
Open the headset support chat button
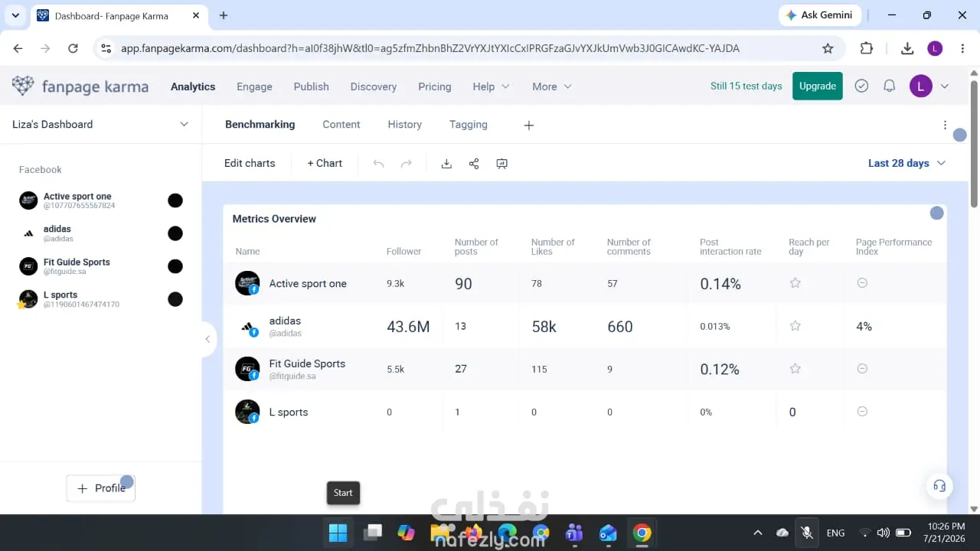939,486
